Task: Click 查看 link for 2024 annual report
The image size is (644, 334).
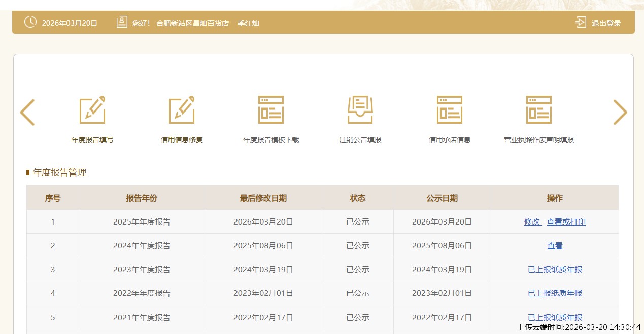Action: [555, 246]
